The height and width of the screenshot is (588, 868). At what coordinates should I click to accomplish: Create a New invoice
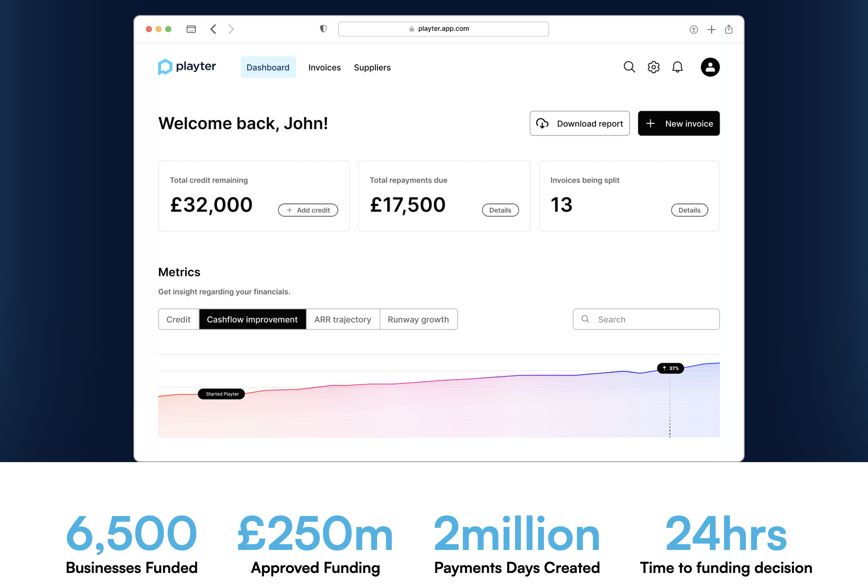click(679, 123)
